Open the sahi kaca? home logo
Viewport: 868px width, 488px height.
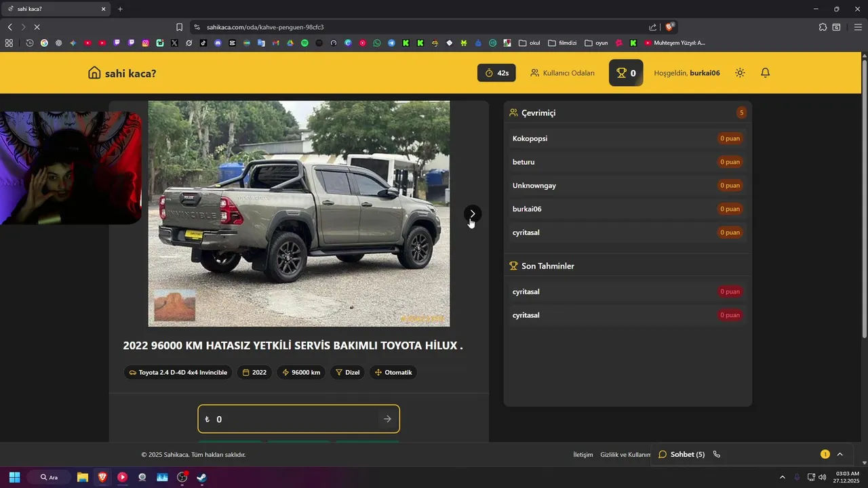pyautogui.click(x=122, y=73)
